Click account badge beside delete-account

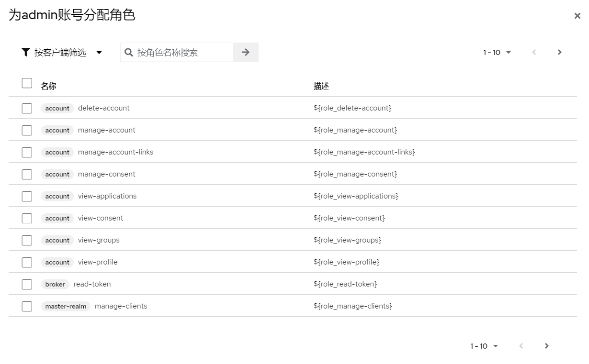57,108
